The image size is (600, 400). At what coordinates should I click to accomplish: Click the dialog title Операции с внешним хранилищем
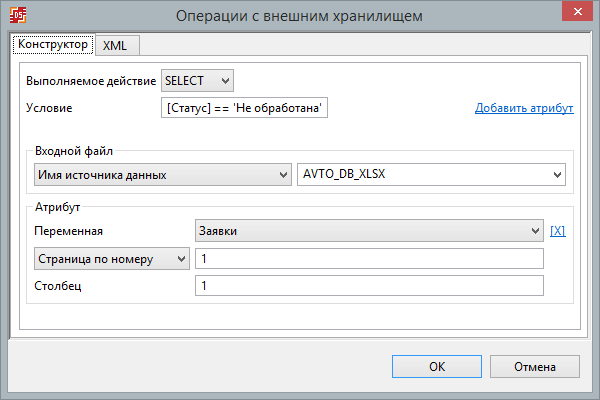[299, 16]
